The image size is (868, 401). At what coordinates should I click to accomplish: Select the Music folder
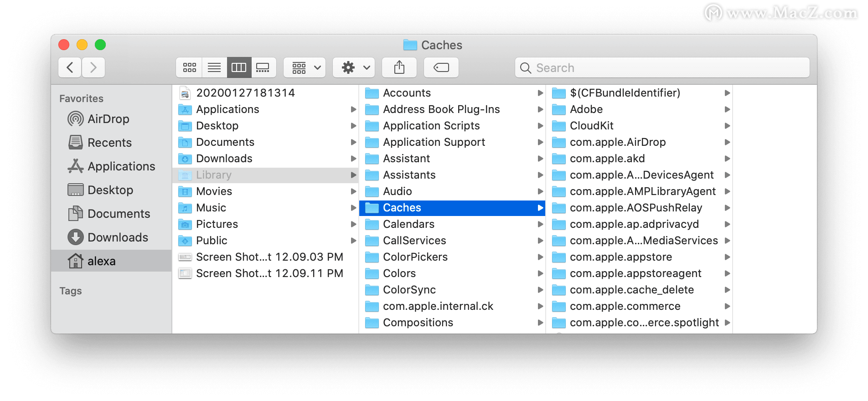click(266, 208)
